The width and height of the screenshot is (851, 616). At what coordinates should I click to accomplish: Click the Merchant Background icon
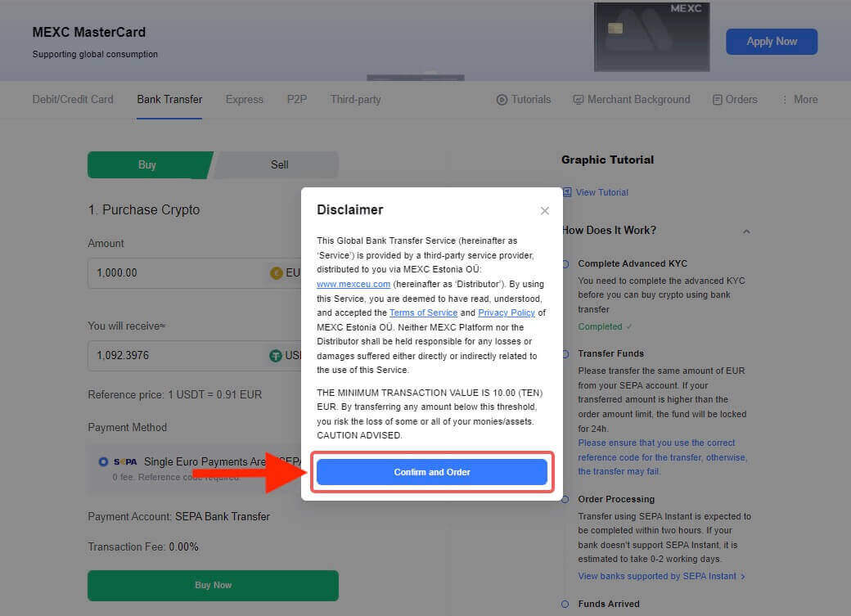(579, 100)
